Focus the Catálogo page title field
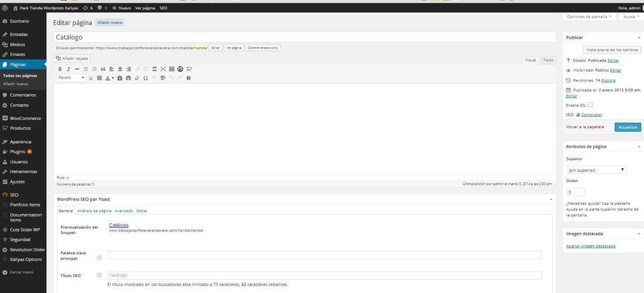Screen dimensions: 644x293 [305, 37]
